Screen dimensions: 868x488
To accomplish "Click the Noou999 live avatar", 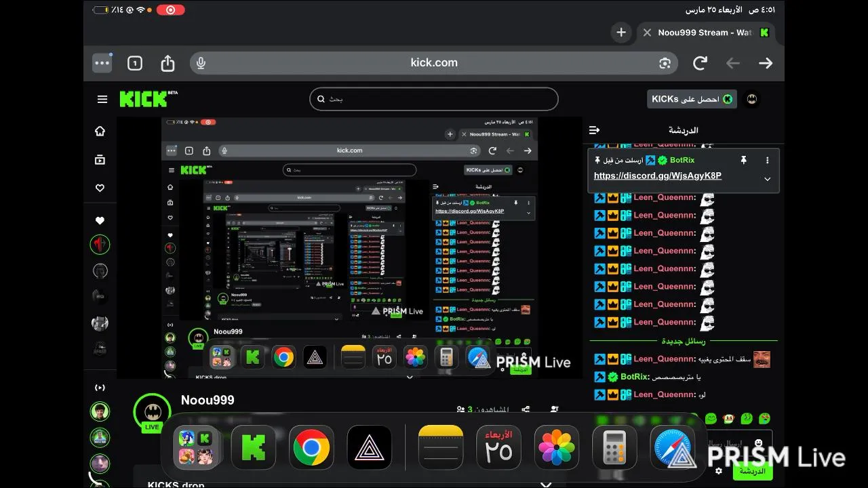I will 152,412.
